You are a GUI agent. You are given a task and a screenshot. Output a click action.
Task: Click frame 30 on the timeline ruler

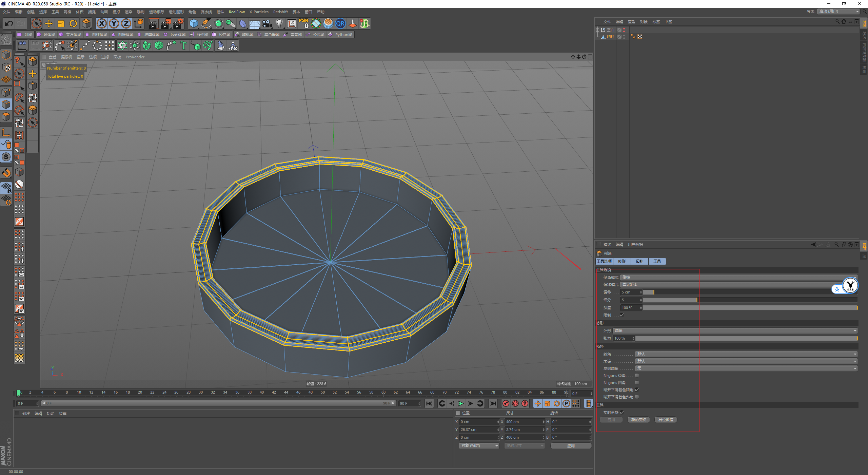coord(201,393)
